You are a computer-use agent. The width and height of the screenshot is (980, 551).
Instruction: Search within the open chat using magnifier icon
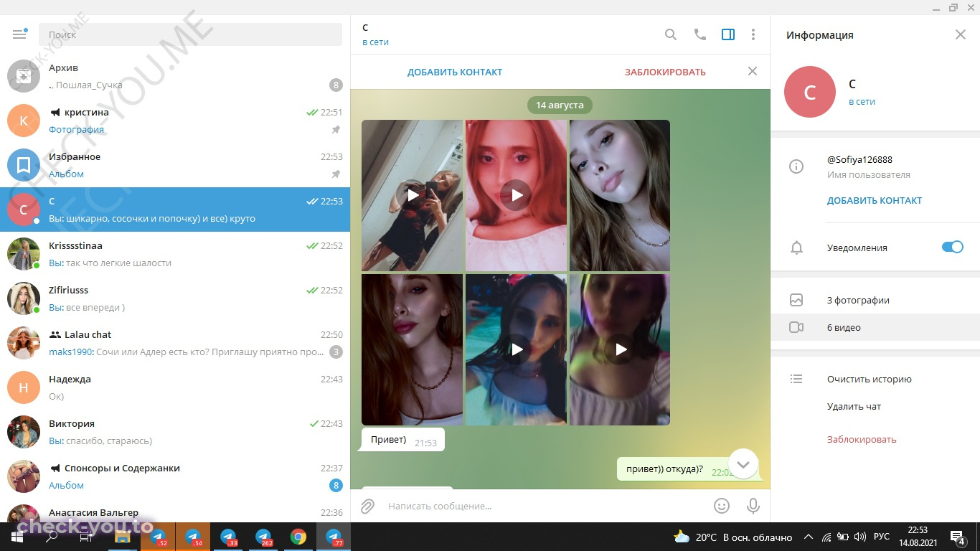671,34
